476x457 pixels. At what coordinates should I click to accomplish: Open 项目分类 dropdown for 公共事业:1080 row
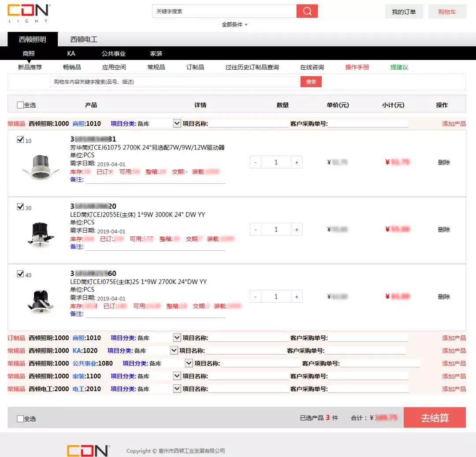[x=189, y=363]
